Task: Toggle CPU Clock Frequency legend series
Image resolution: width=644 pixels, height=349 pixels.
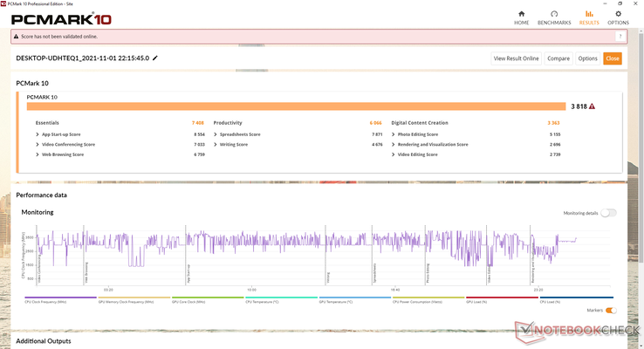Action: (60, 299)
